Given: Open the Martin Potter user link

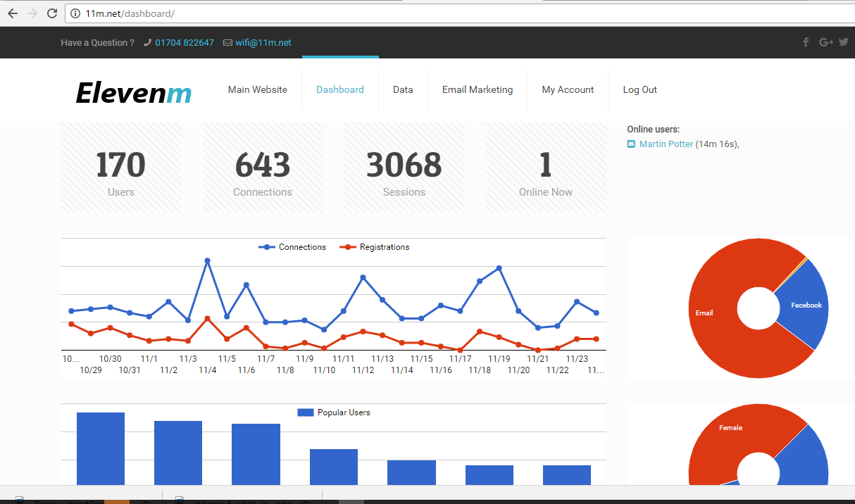Looking at the screenshot, I should [666, 144].
